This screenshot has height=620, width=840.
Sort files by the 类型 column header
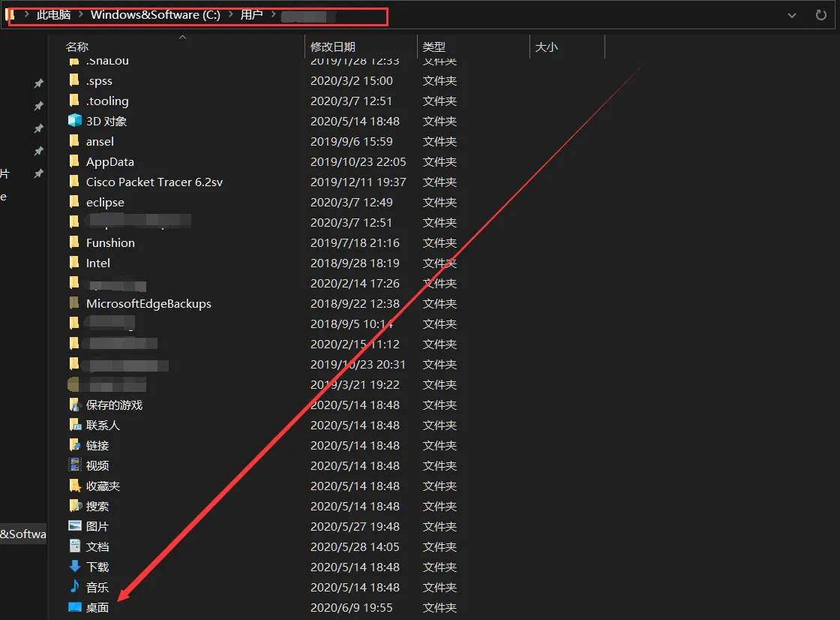click(x=433, y=46)
